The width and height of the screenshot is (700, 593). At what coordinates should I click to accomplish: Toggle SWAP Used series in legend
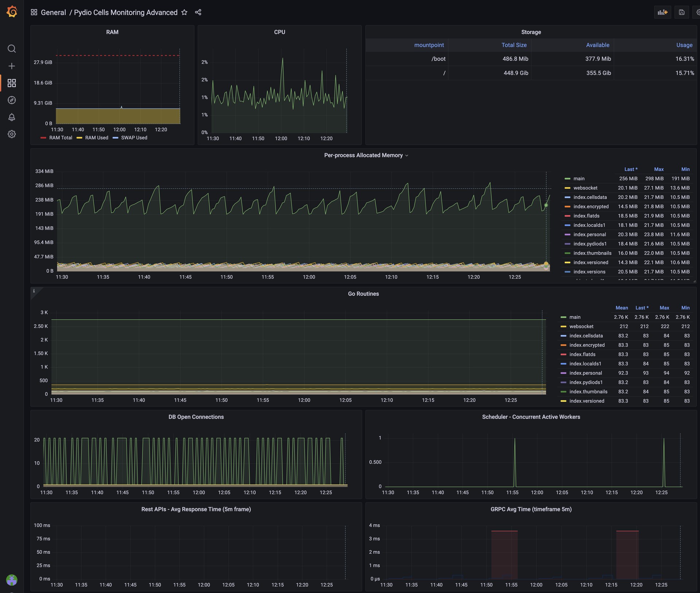(134, 138)
